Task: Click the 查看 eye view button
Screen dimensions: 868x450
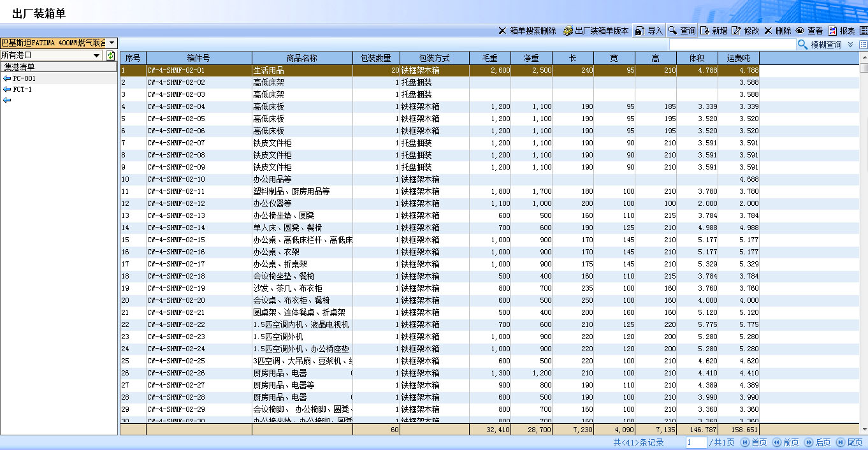Action: click(809, 31)
